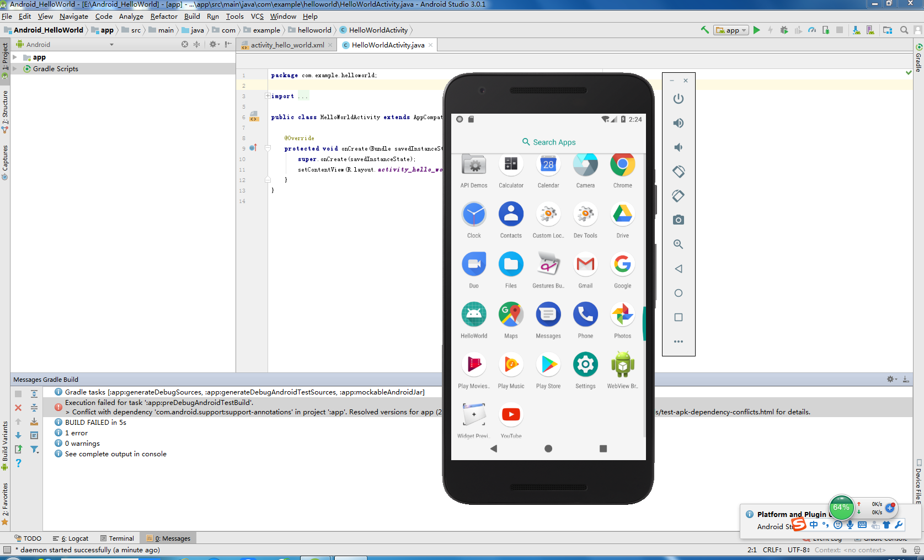This screenshot has width=924, height=560.
Task: Open the Settings app on the emulator
Action: pyautogui.click(x=585, y=370)
